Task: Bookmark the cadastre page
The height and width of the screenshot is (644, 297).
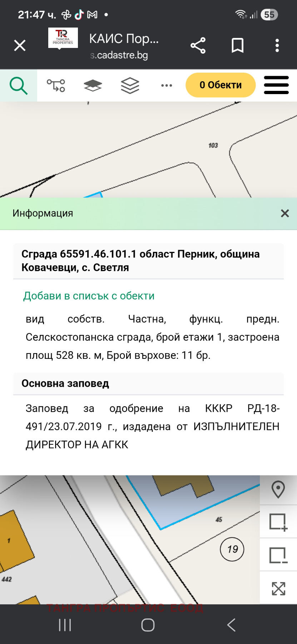Action: click(237, 46)
